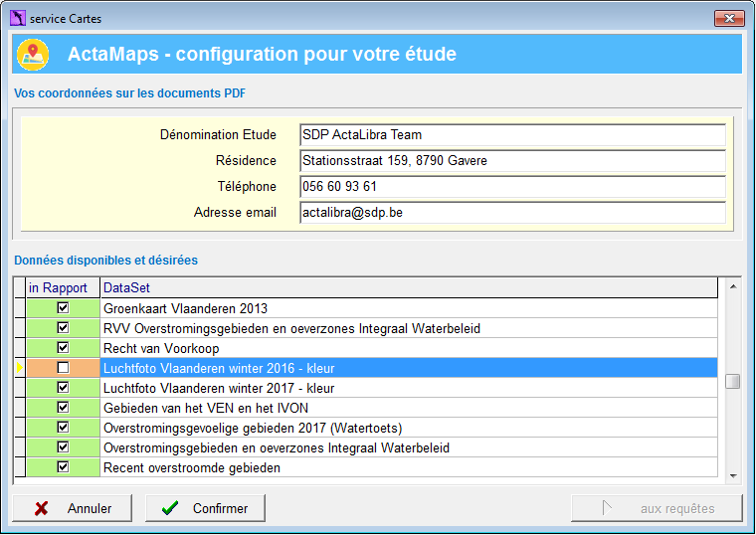
Task: Click the in Rapport column header
Action: click(63, 287)
